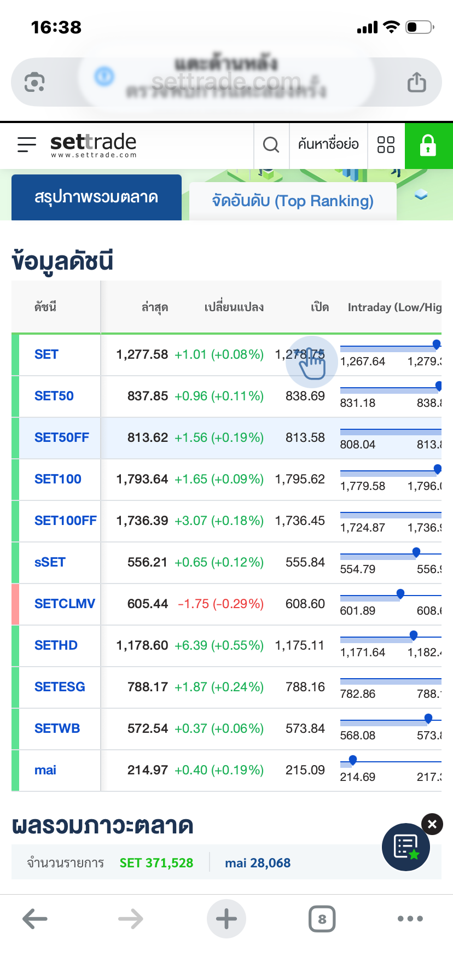
Task: Switch to the สรุปภาพรวมตลาด tab
Action: 96,197
